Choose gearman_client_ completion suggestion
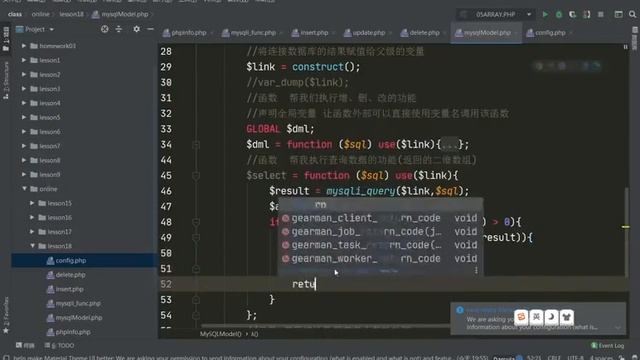Image resolution: width=640 pixels, height=360 pixels. 380,218
